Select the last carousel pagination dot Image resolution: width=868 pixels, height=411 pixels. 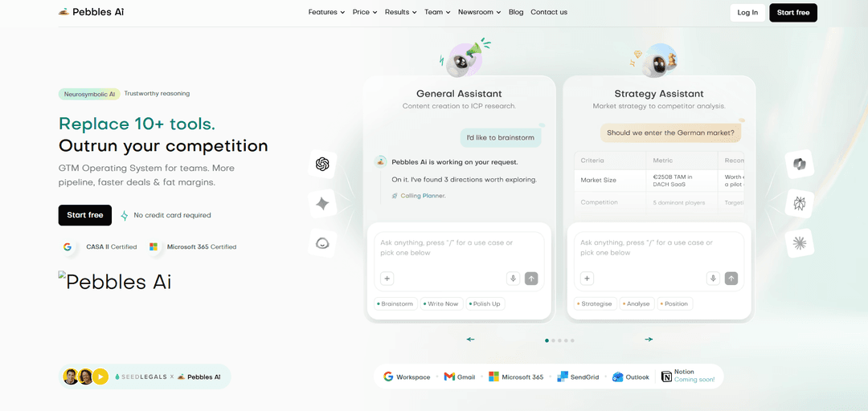click(x=572, y=340)
